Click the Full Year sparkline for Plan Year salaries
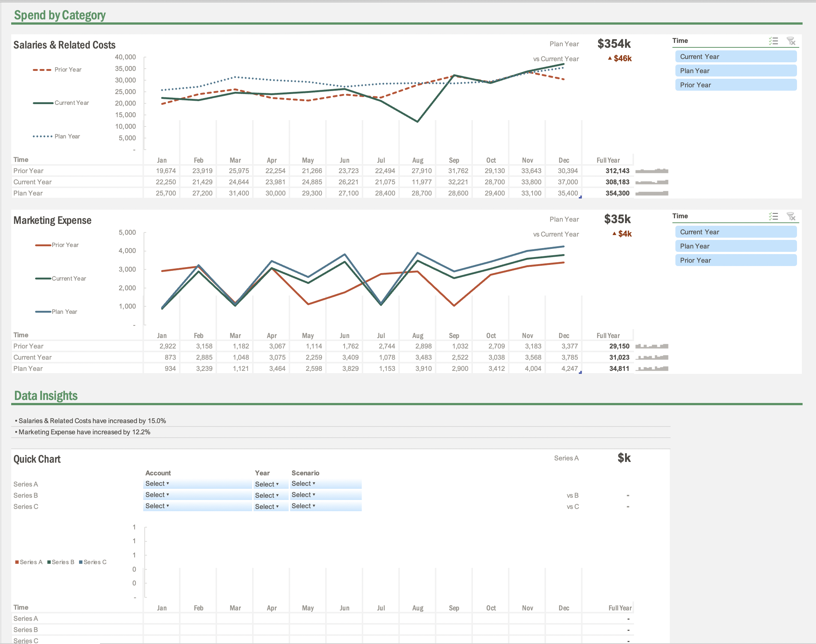Viewport: 816px width, 644px height. click(x=652, y=193)
